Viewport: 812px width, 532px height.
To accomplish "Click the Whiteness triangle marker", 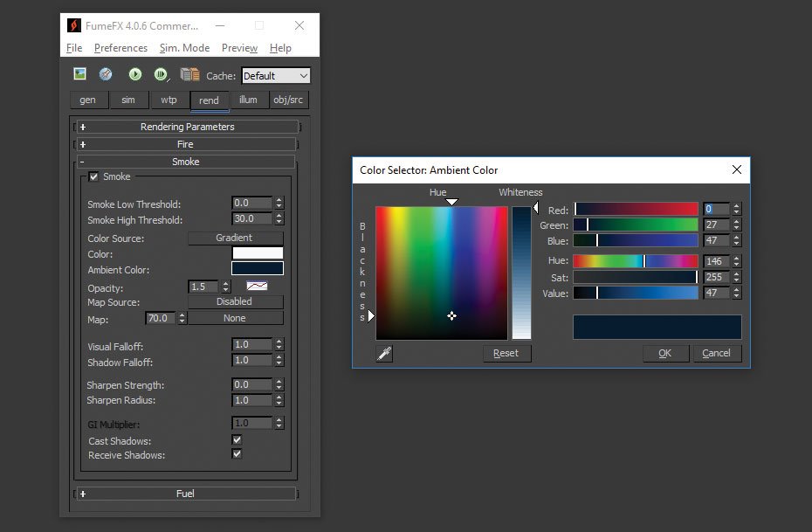I will (x=536, y=208).
